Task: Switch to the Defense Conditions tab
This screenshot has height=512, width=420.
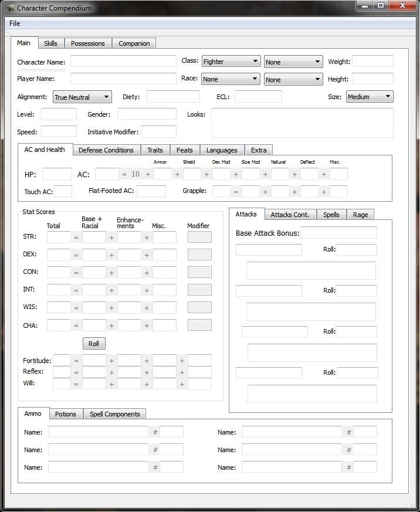Action: (x=106, y=150)
